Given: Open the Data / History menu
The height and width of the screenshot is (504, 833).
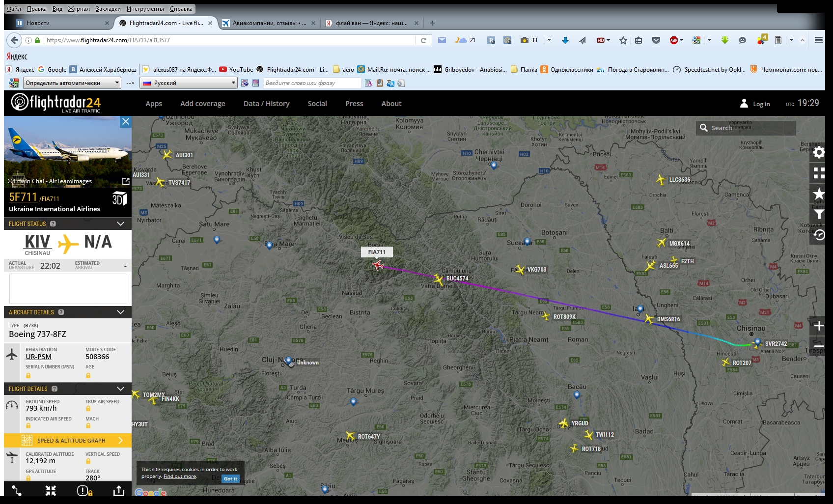Looking at the screenshot, I should 266,104.
